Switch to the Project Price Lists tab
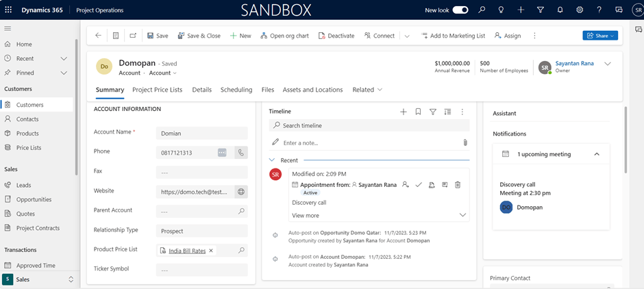The width and height of the screenshot is (644, 289). pos(157,90)
